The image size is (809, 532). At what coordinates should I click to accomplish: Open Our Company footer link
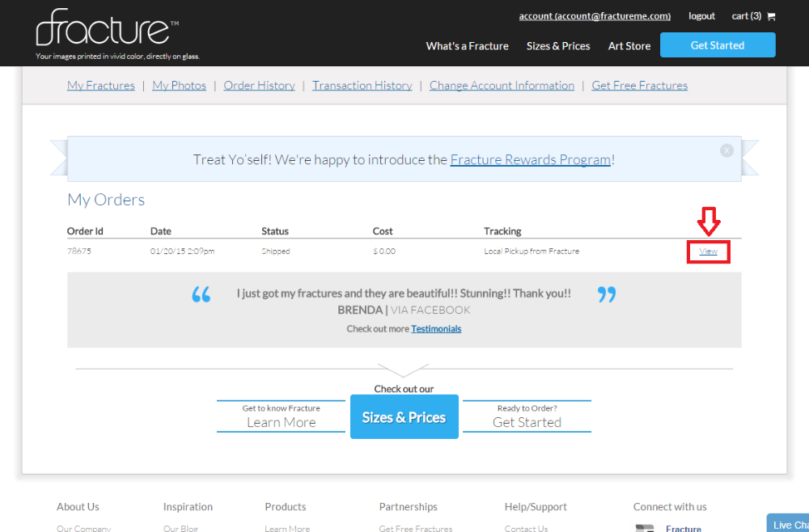(83, 529)
